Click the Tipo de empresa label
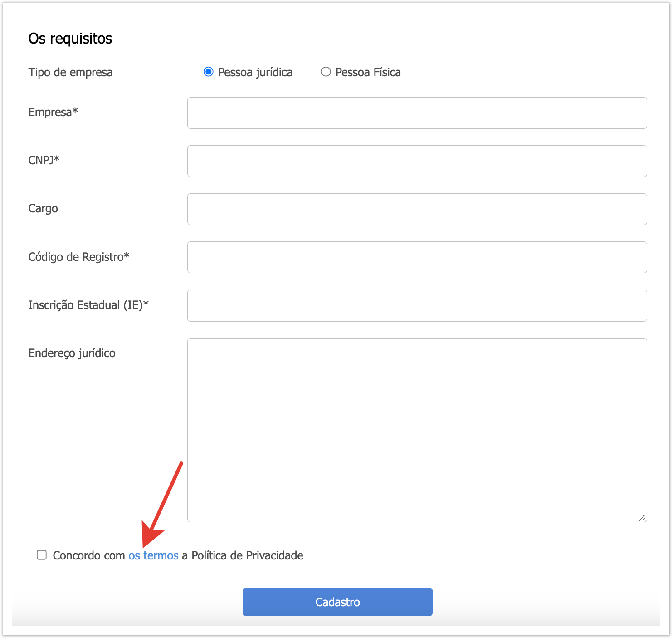This screenshot has width=672, height=638. [x=70, y=73]
